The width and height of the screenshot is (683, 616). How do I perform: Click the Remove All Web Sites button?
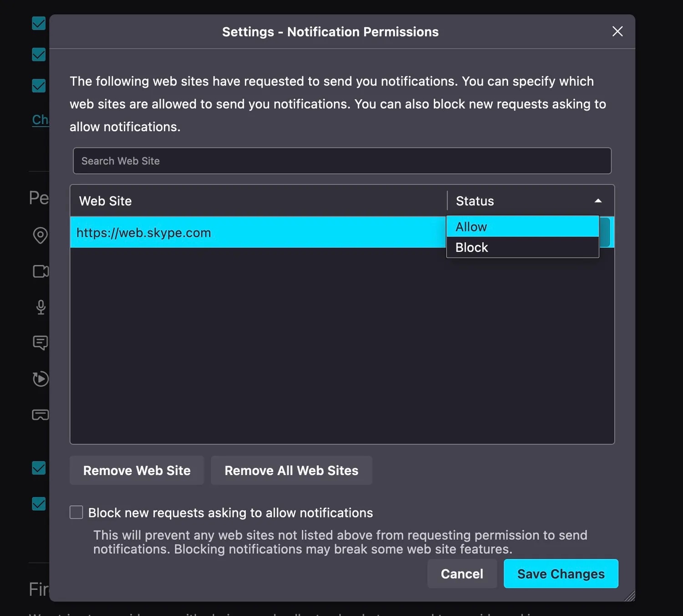(291, 470)
